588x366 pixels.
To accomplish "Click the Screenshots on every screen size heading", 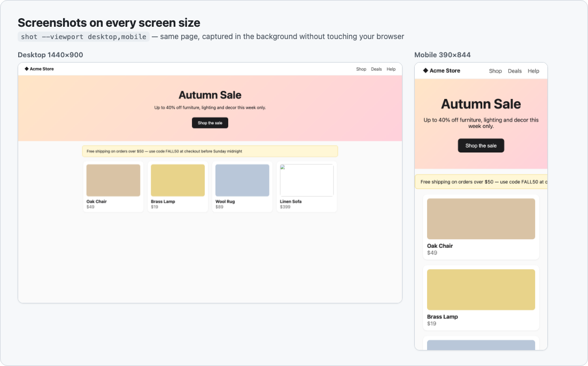I will click(109, 22).
